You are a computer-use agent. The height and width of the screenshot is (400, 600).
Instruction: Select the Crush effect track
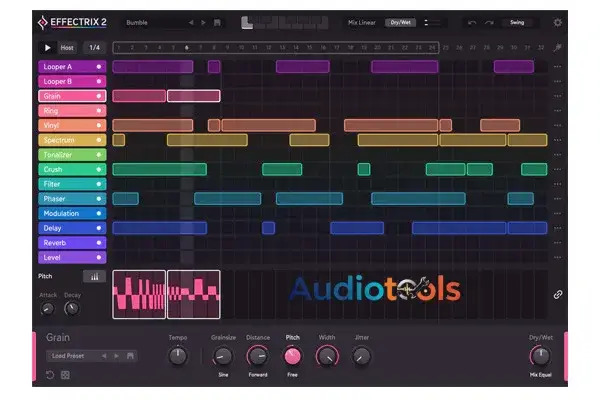click(x=72, y=169)
